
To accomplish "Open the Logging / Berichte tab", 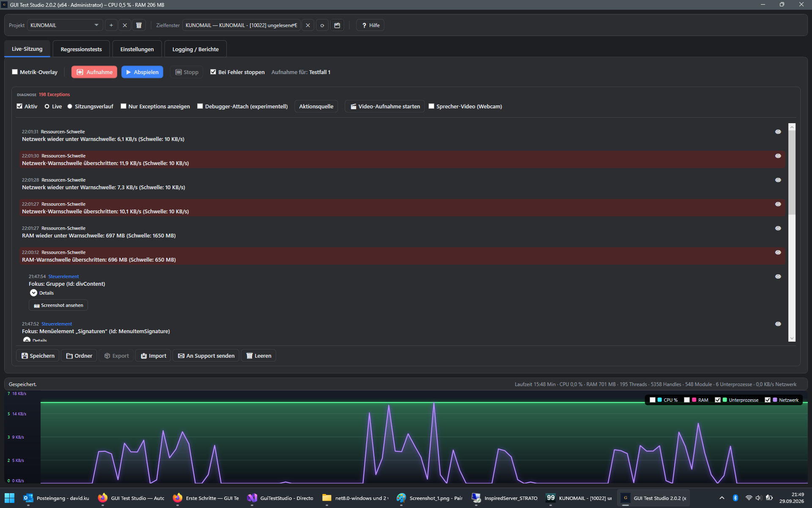I will pyautogui.click(x=195, y=49).
